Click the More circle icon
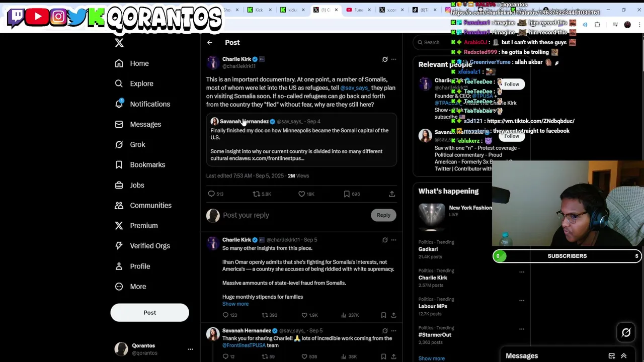This screenshot has width=644, height=362. (119, 286)
